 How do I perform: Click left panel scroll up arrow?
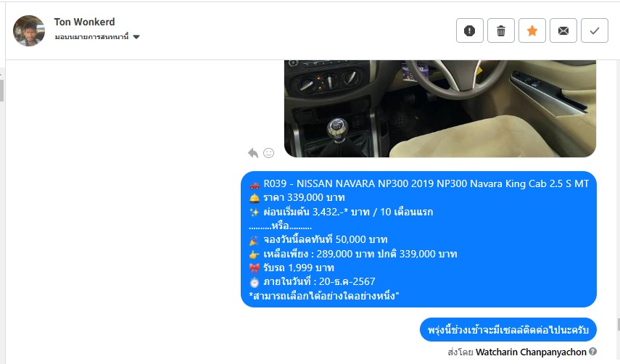[1, 74]
